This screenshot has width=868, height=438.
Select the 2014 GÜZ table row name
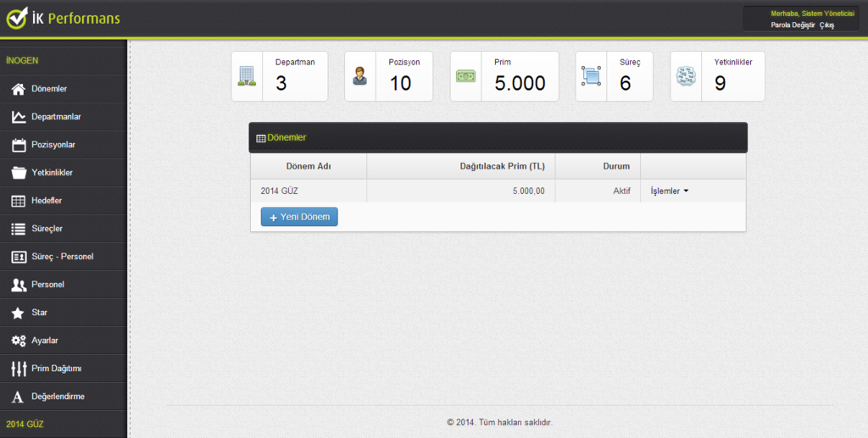click(x=280, y=191)
